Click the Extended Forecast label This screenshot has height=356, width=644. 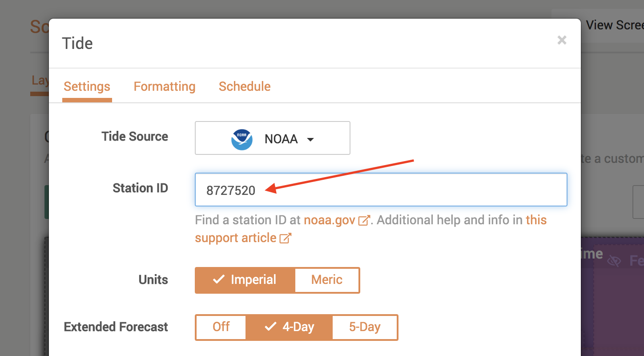click(116, 327)
